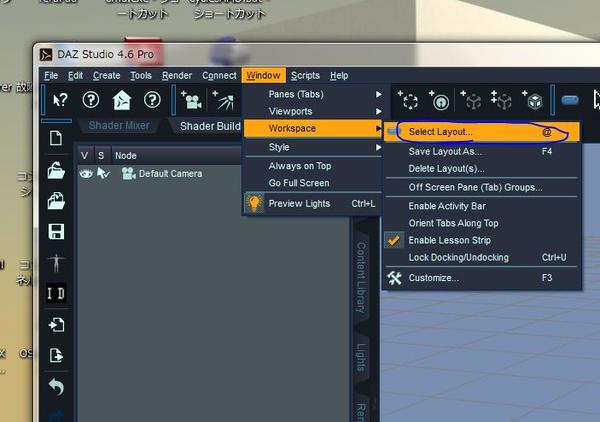Open the Edit menu
This screenshot has height=422, width=600.
pos(75,76)
